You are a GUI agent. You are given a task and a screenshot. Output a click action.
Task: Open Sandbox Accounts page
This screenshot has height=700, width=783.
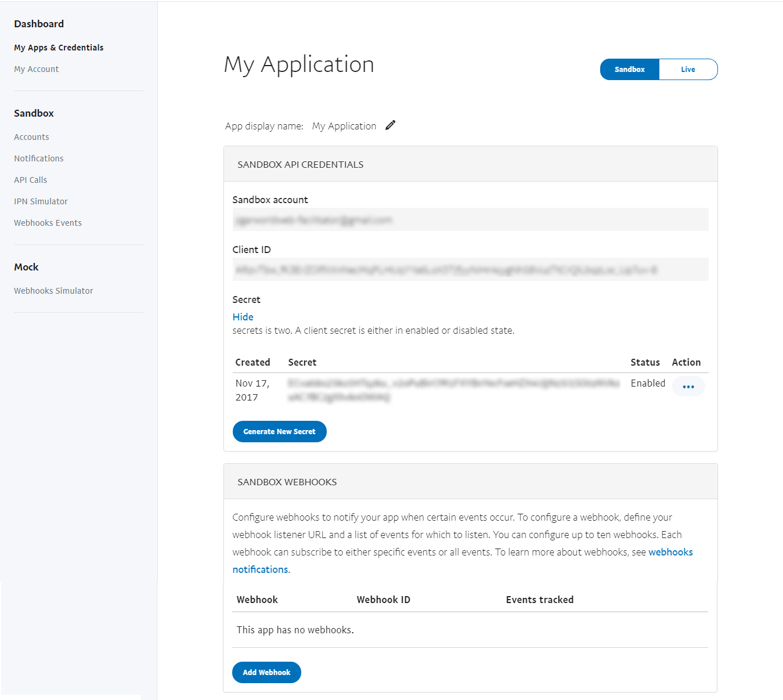point(32,137)
